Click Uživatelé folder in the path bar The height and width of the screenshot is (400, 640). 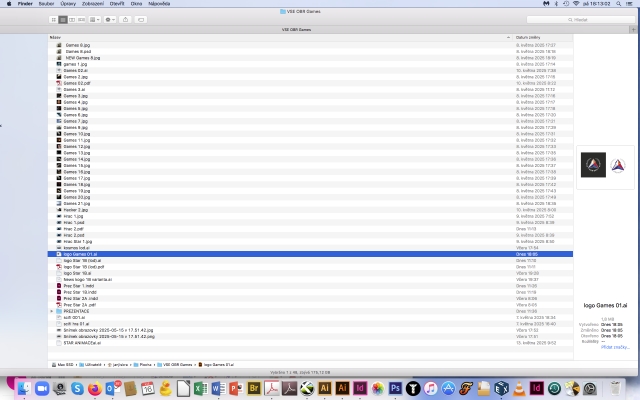90,364
